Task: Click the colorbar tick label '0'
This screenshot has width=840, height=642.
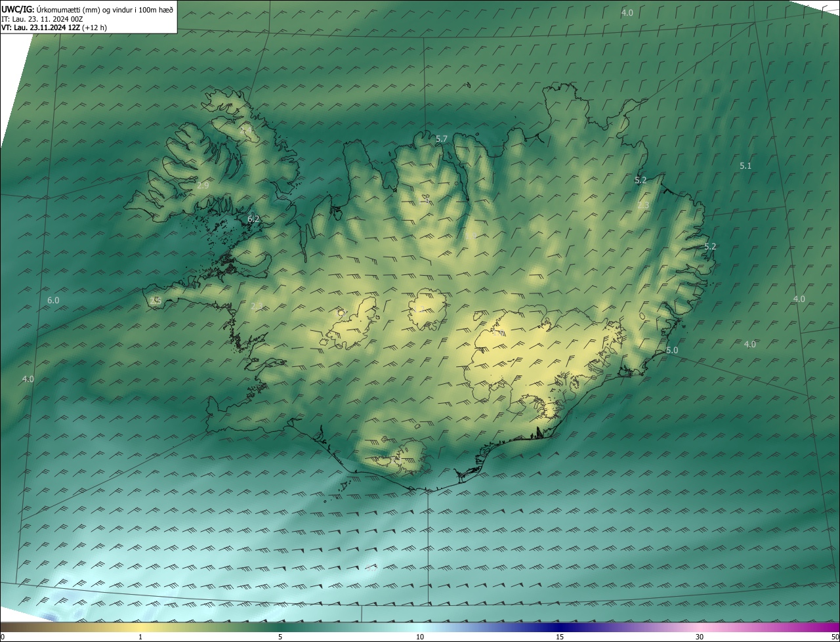Action: [x=2, y=637]
